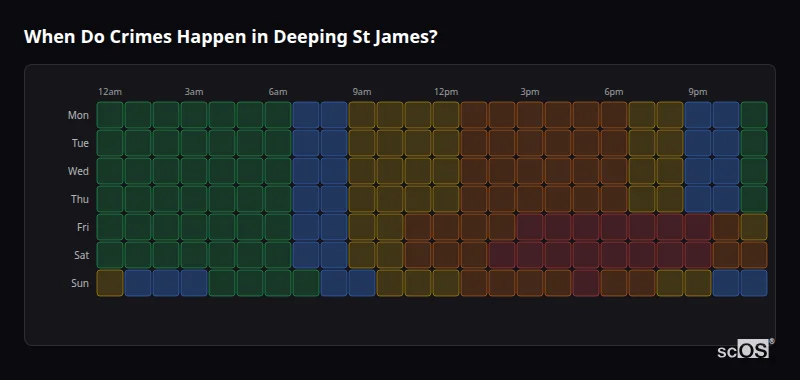Select the Thursday 12pm heatmap cell
This screenshot has width=800, height=380.
[x=446, y=199]
